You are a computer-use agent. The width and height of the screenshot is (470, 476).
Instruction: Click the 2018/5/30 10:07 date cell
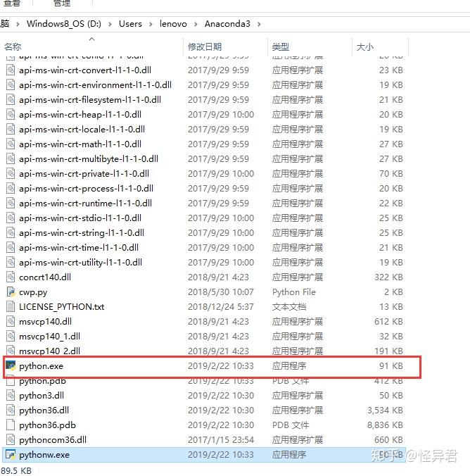click(x=221, y=292)
